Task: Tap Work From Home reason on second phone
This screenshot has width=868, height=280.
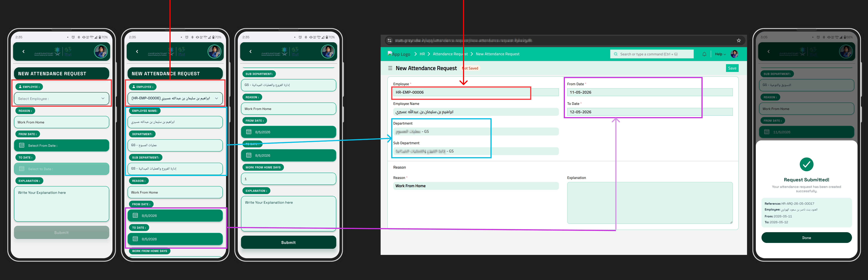Action: tap(175, 192)
